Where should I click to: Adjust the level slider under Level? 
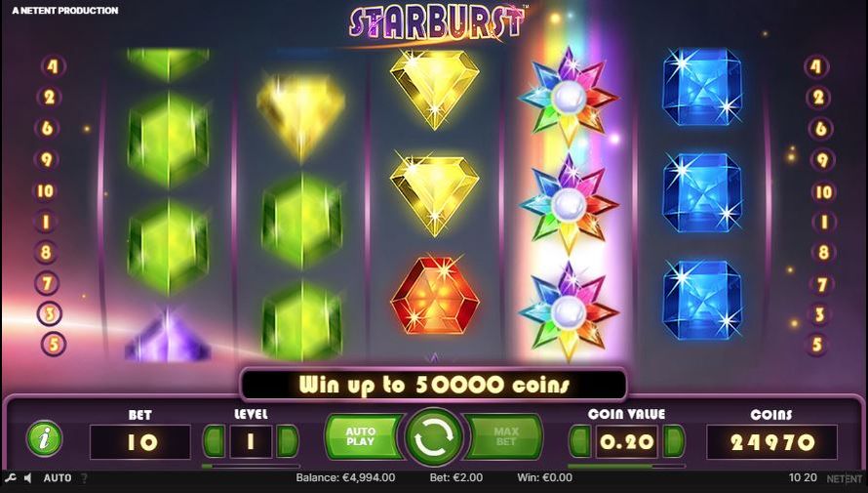tap(251, 467)
